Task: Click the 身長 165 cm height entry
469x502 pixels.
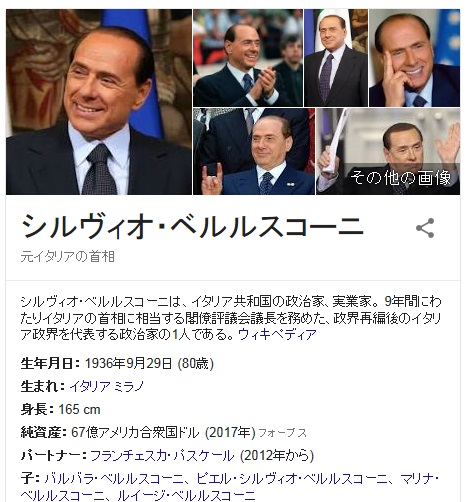Action: click(x=60, y=409)
